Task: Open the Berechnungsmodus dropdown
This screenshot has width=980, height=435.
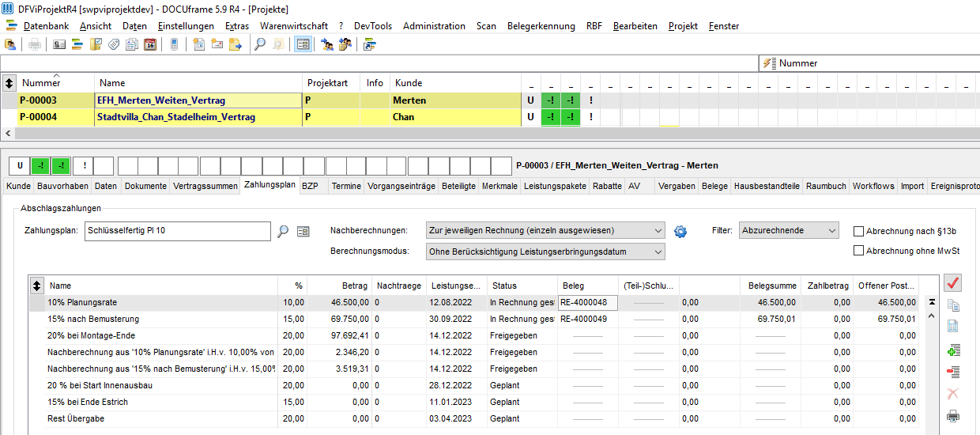Action: (x=545, y=252)
